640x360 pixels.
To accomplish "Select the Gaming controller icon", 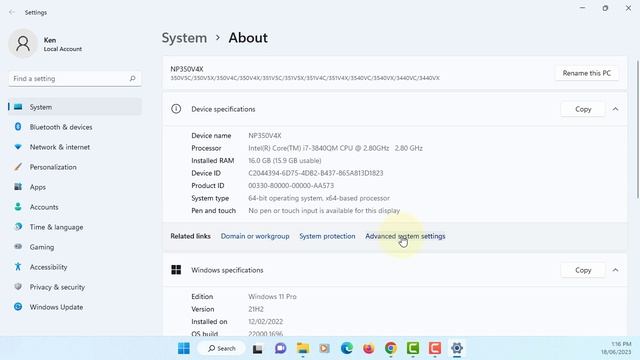I will tap(18, 247).
